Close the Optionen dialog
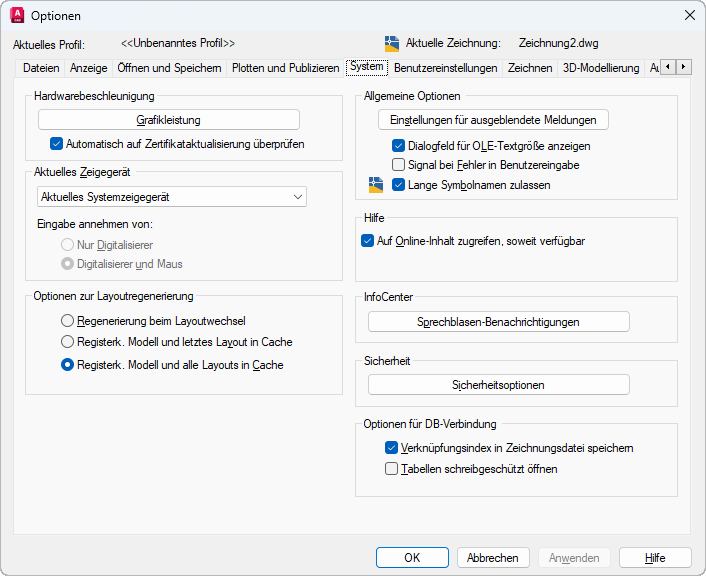The image size is (706, 576). (689, 15)
